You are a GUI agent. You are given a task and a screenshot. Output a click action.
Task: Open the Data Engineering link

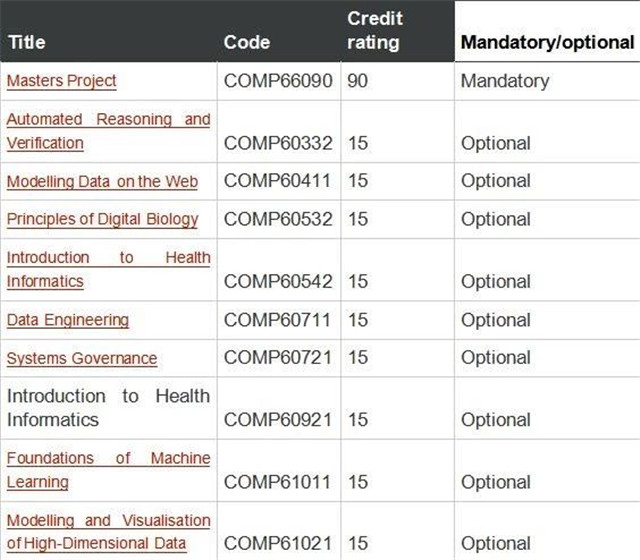point(68,320)
